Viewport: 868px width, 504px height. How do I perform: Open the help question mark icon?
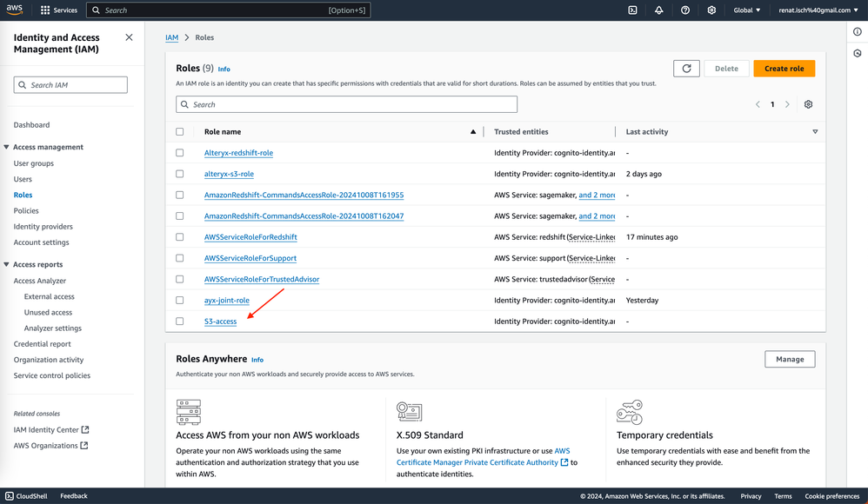coord(685,10)
